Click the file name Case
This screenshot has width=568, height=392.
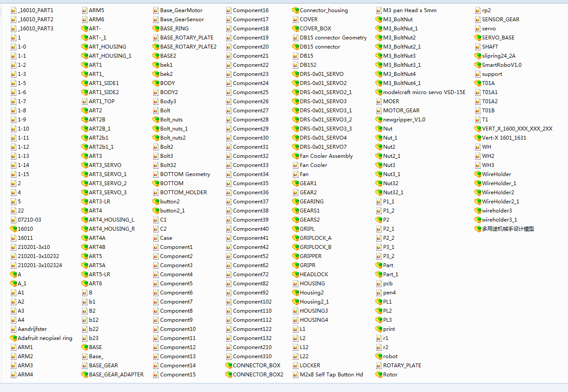(x=166, y=238)
